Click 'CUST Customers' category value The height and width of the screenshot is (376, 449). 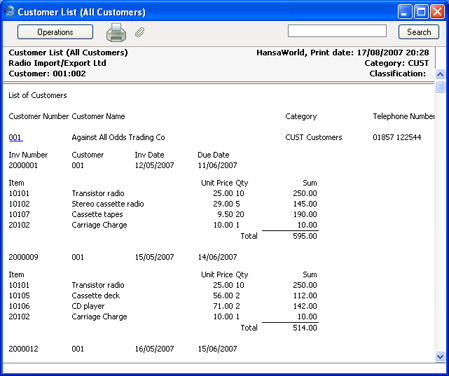[314, 137]
